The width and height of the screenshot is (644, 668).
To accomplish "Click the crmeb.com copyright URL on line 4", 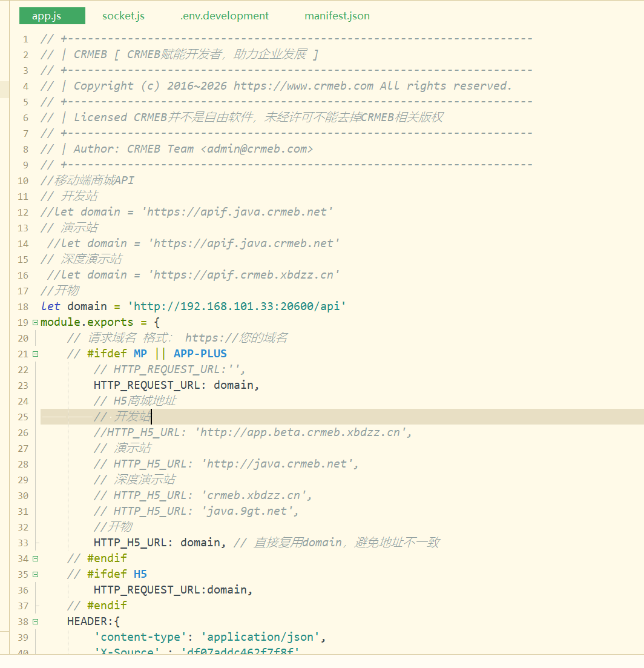I will (303, 86).
